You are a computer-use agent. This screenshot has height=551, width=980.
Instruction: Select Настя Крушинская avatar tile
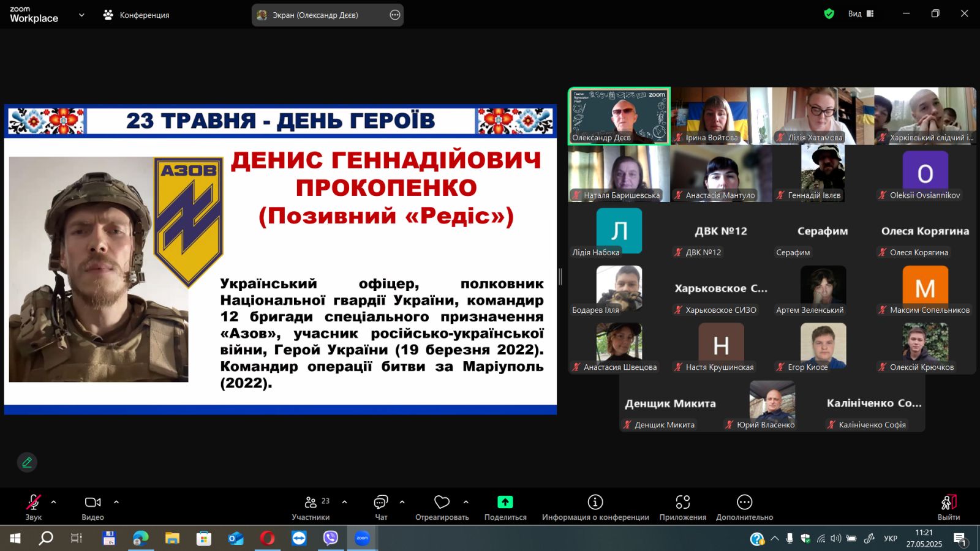pyautogui.click(x=721, y=347)
